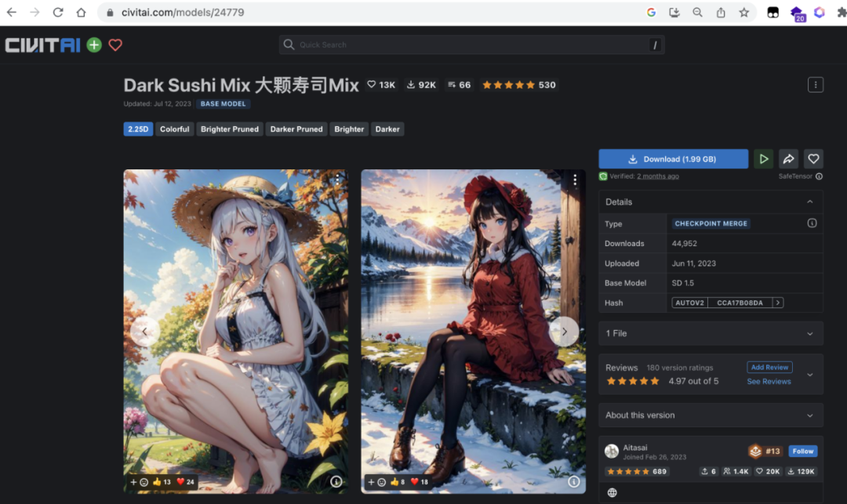This screenshot has width=847, height=504.
Task: Open See Reviews link
Action: 769,382
